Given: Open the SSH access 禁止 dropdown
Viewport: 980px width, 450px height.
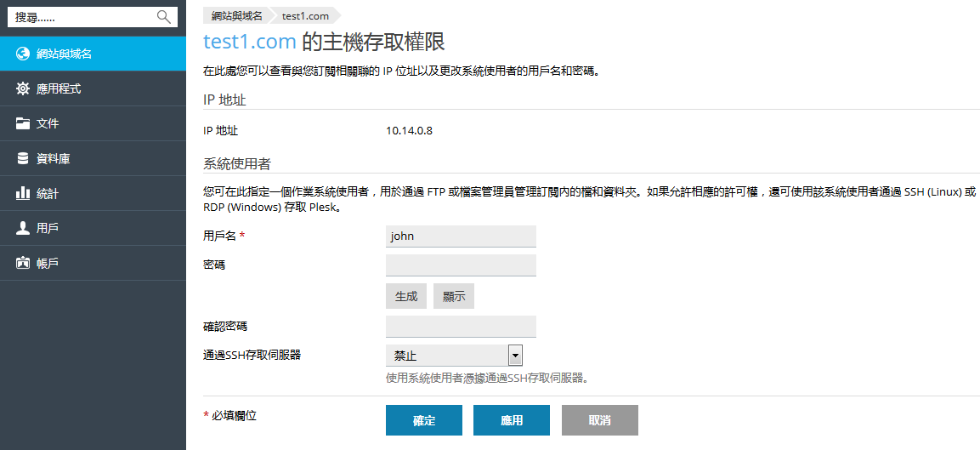Looking at the screenshot, I should point(454,356).
